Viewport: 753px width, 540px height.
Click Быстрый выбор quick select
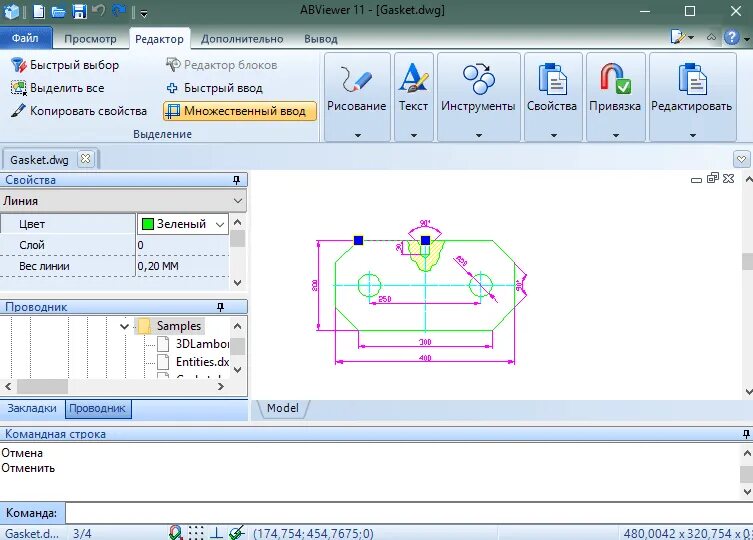(64, 65)
